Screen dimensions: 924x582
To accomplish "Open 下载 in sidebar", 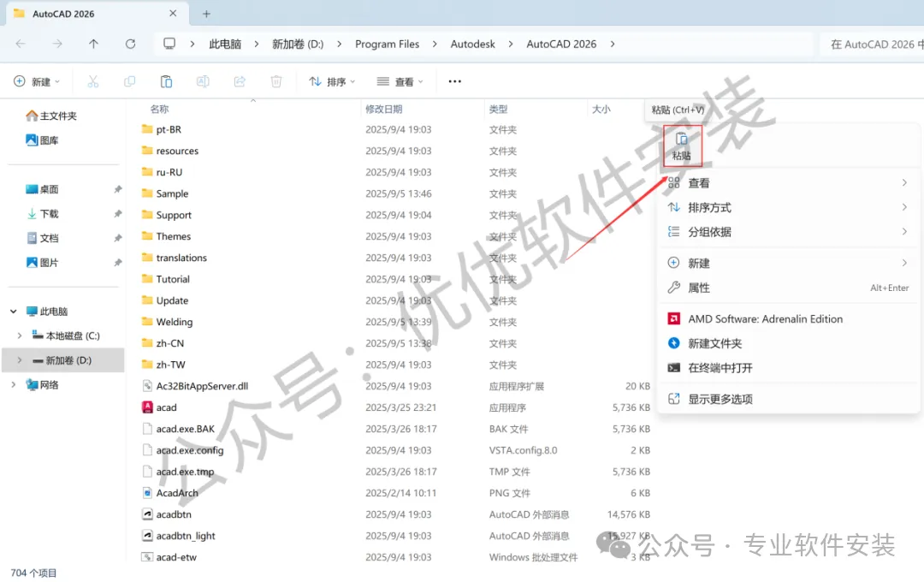I will coord(42,213).
